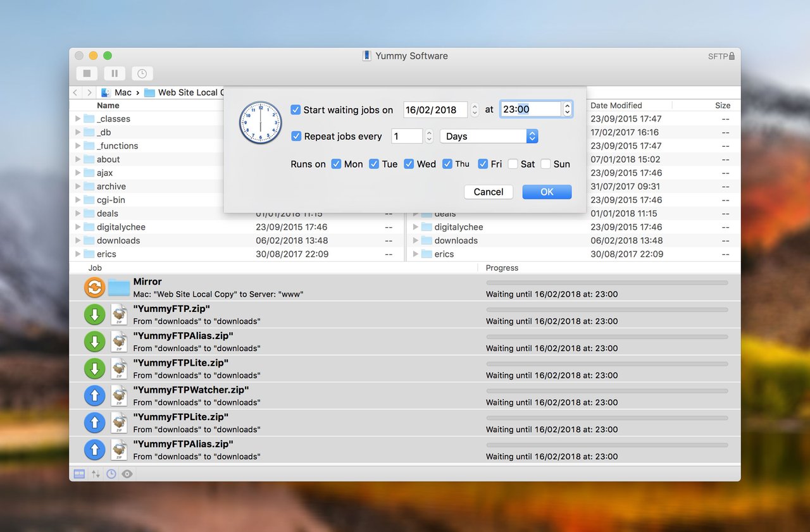Screen dimensions: 810x532
Task: Click the downloads folder icon in right pane
Action: click(427, 240)
